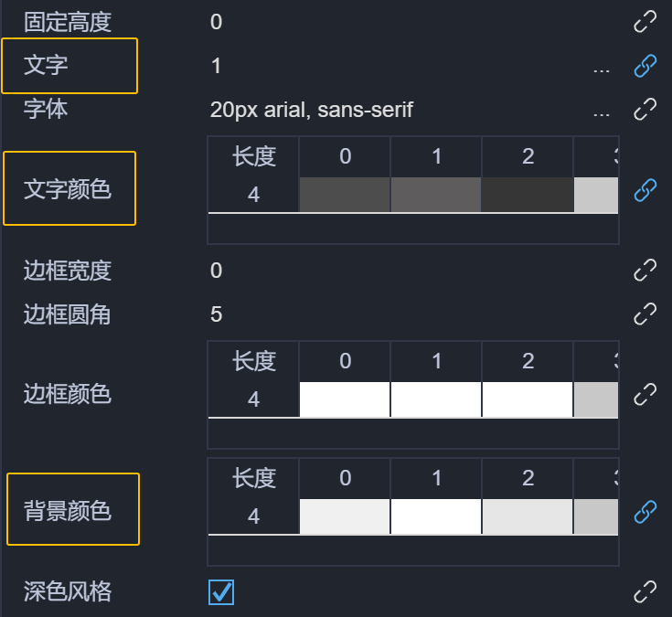
Task: Click link icon beside 字体 row
Action: tap(645, 110)
